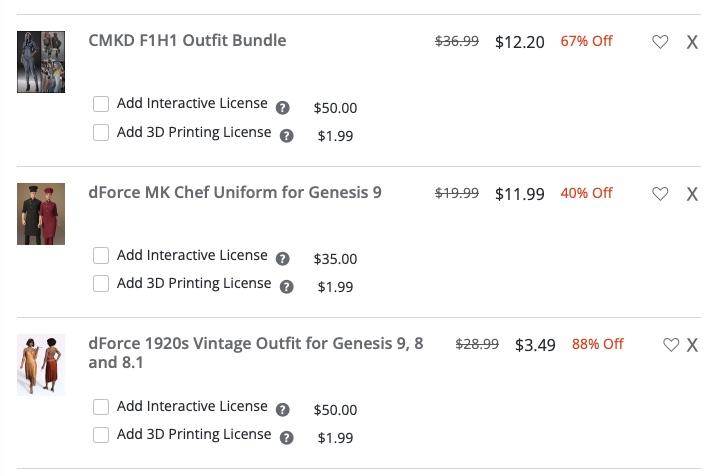Image resolution: width=721 pixels, height=476 pixels.
Task: Open 3D Printing License info for Chef Uniform
Action: (x=287, y=287)
